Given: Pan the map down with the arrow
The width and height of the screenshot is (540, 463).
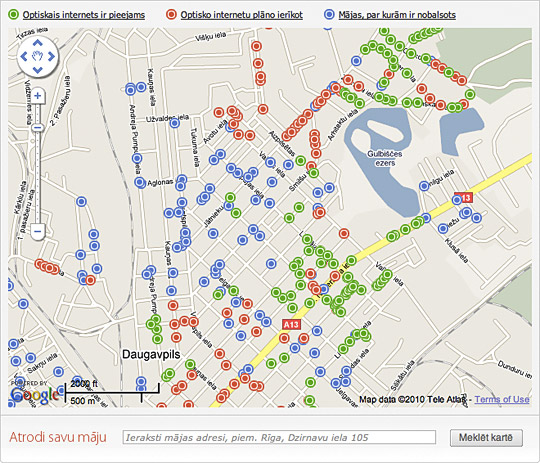Looking at the screenshot, I should [38, 70].
